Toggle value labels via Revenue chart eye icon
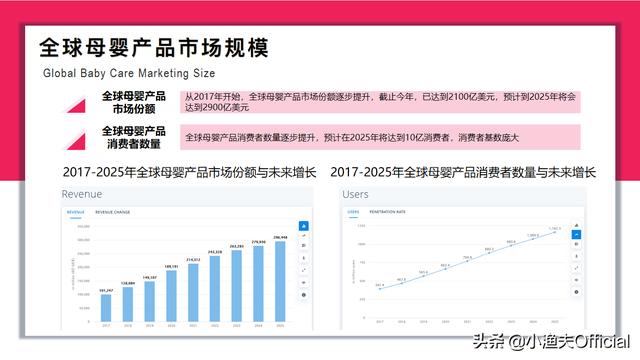Viewport: 640px width, 360px height. (304, 282)
